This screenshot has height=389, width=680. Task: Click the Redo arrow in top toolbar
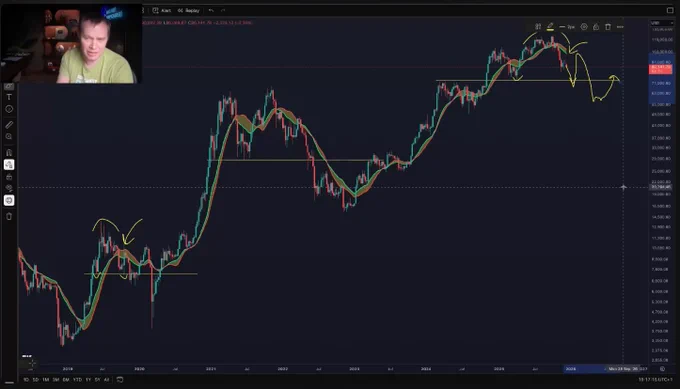[223, 10]
